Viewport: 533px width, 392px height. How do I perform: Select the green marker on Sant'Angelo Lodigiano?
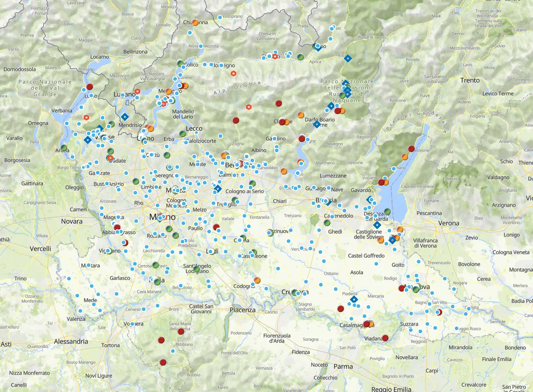[x=197, y=269]
